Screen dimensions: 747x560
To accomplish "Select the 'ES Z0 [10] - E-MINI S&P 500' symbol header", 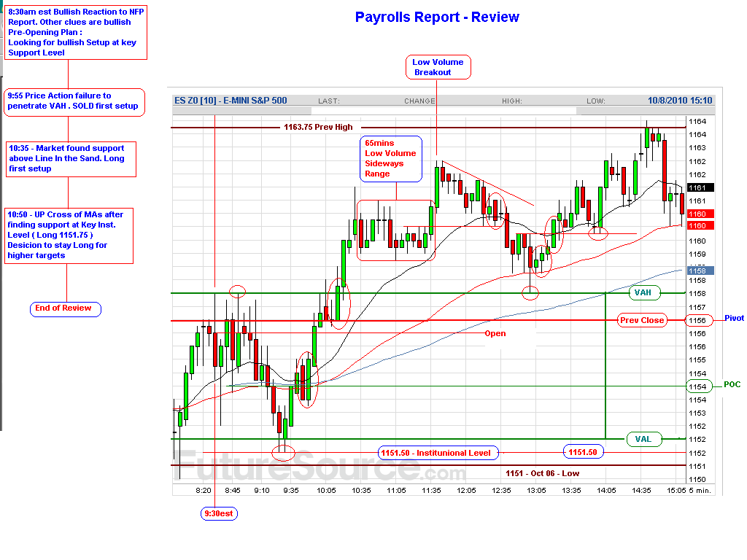I will [x=231, y=101].
